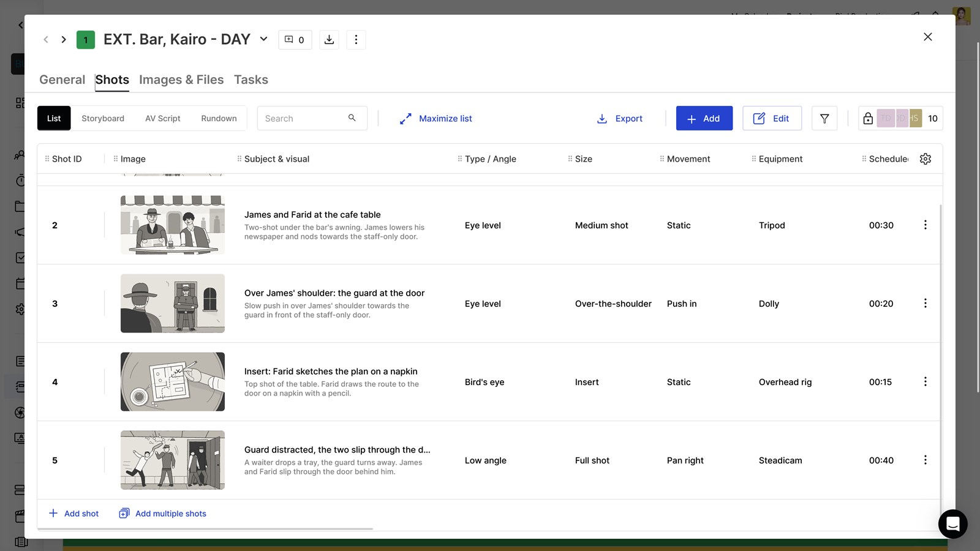Screen dimensions: 980x551
Task: Open the Tasks tab
Action: [x=251, y=80]
